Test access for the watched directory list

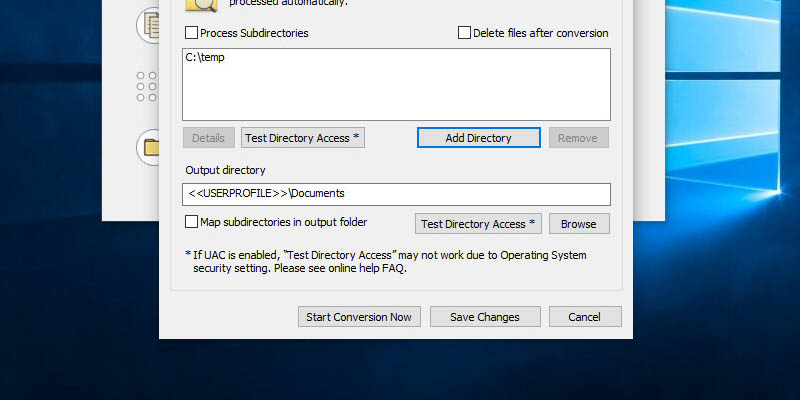click(x=302, y=138)
